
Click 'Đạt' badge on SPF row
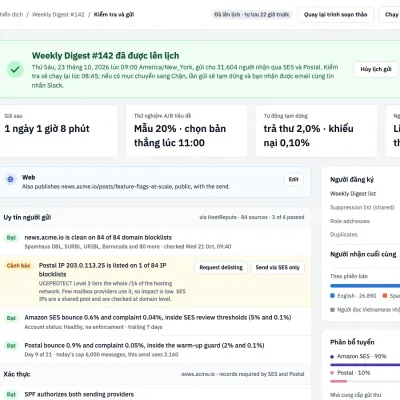click(x=11, y=394)
